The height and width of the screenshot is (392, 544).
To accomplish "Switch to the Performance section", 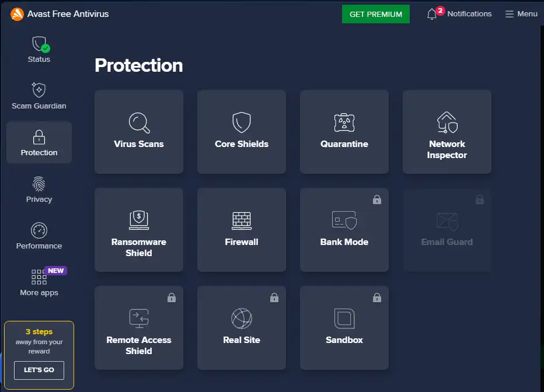I will (x=39, y=236).
